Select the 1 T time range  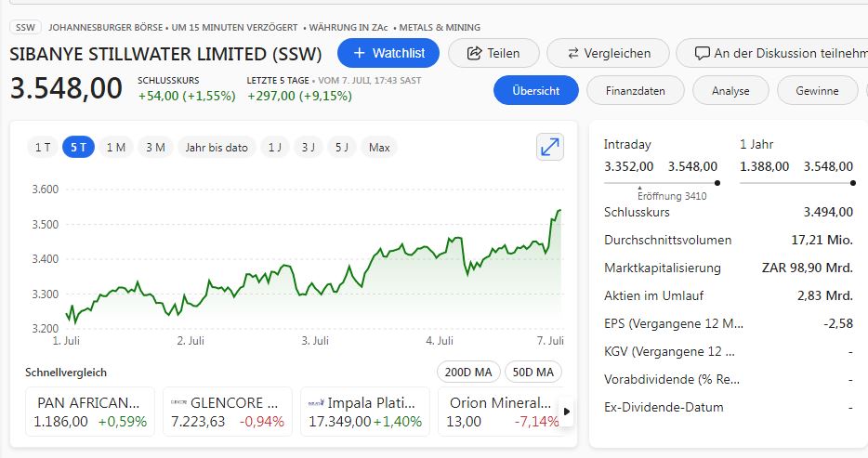coord(42,147)
